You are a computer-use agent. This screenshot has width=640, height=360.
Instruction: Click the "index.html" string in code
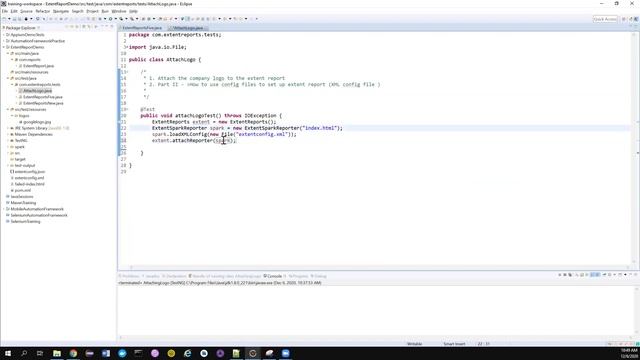pos(320,128)
